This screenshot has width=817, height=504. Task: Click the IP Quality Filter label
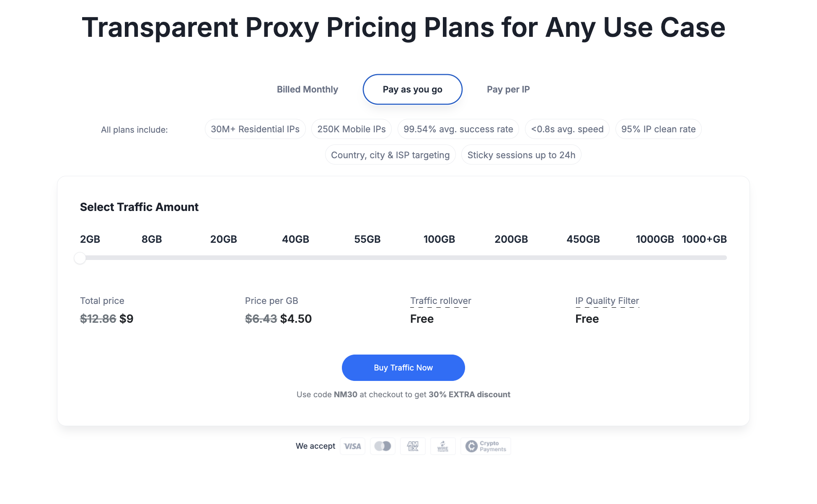(x=607, y=301)
